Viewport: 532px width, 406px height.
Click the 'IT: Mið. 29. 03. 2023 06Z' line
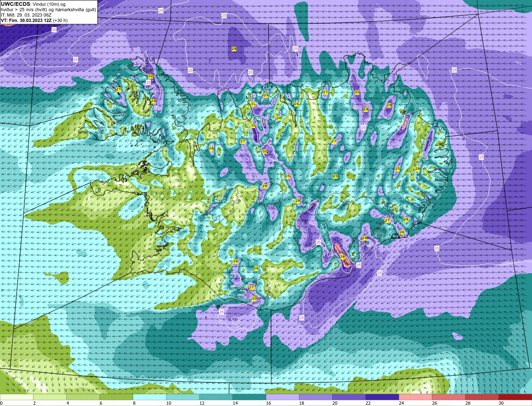[x=26, y=15]
